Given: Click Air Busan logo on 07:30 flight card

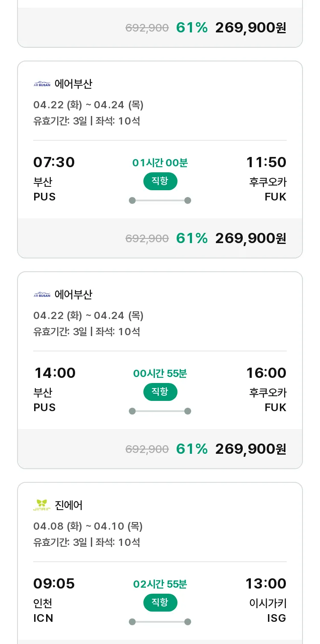Looking at the screenshot, I should click(x=42, y=84).
